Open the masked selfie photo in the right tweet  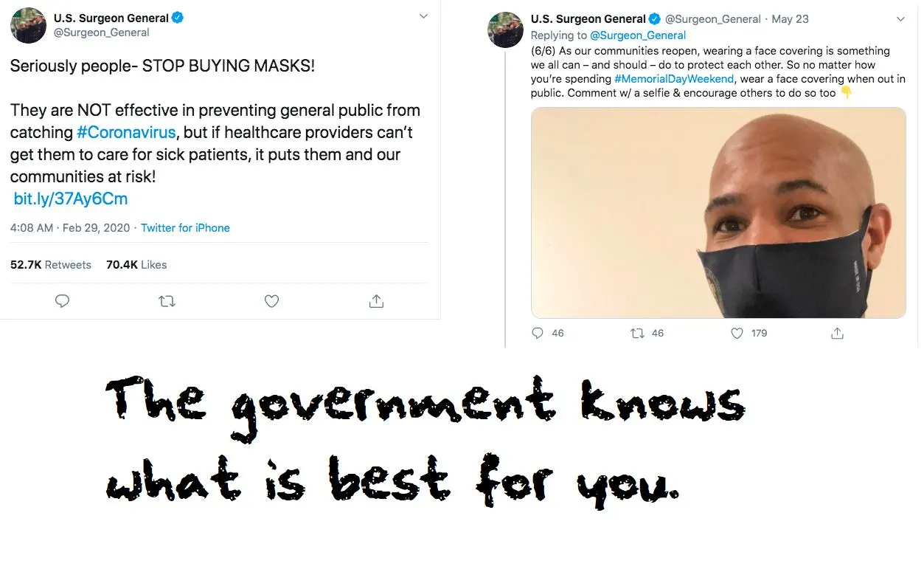[718, 213]
